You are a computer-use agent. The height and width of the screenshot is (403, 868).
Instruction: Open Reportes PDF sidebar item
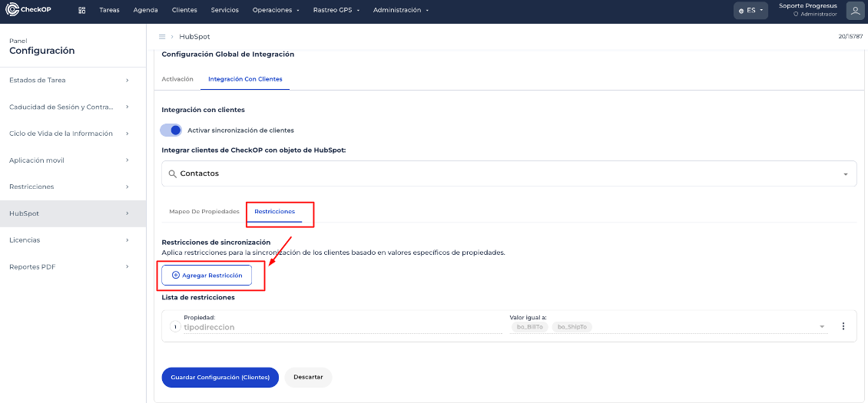72,267
